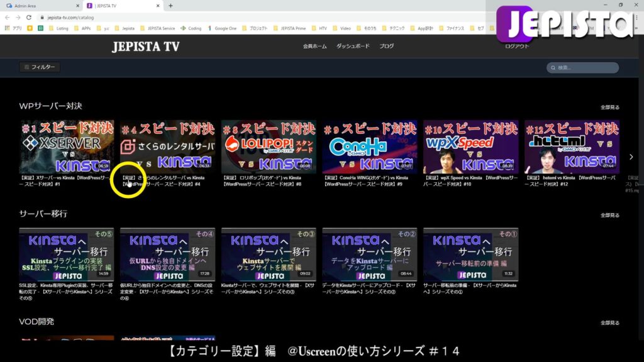This screenshot has height=362, width=644.
Task: Open the #10 wpX Speed vs Kinsta thumbnail
Action: tap(470, 146)
